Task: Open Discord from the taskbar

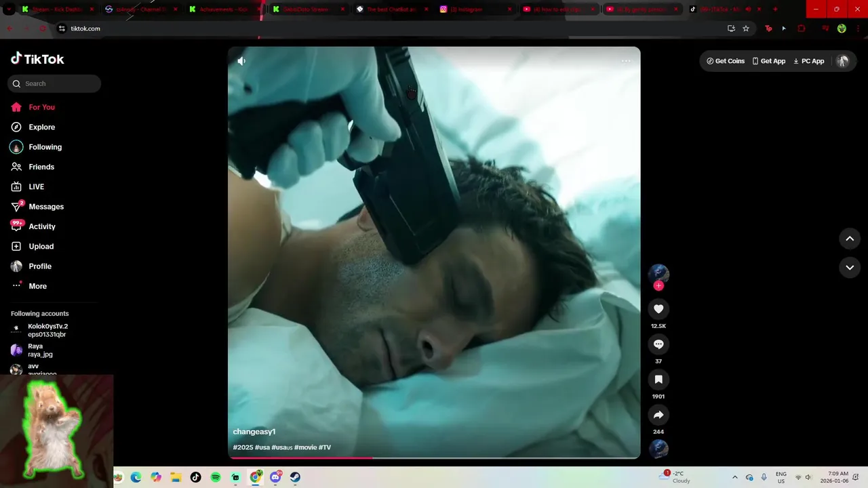Action: tap(275, 477)
